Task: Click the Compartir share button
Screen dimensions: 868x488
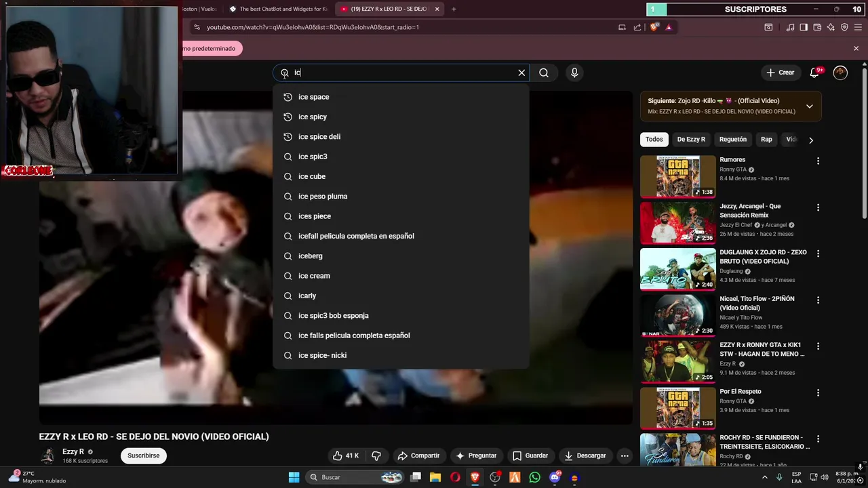Action: [419, 455]
